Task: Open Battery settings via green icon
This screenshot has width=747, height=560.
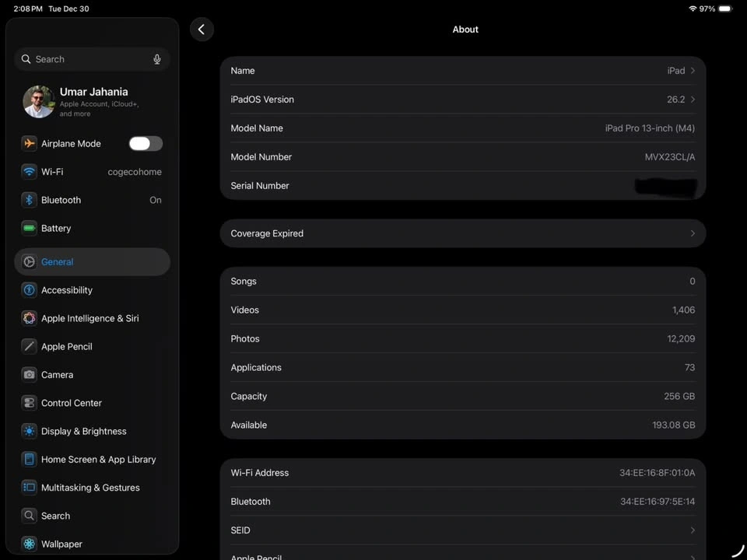Action: (29, 228)
